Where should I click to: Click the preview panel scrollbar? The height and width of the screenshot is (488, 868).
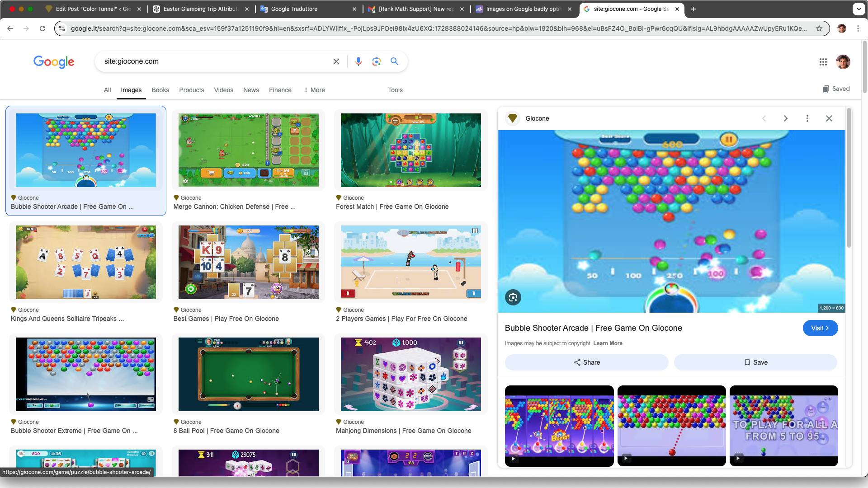[x=849, y=177]
